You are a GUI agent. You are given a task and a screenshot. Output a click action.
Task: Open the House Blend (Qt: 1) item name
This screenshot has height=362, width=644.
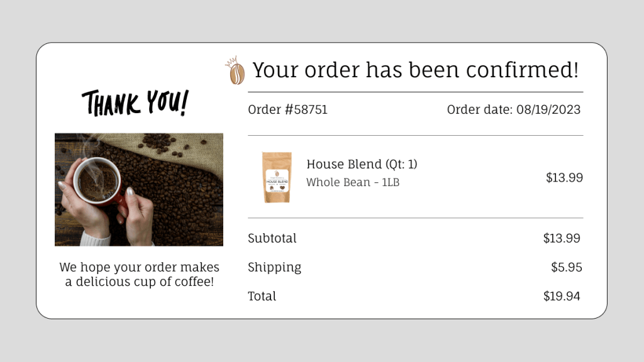tap(362, 165)
